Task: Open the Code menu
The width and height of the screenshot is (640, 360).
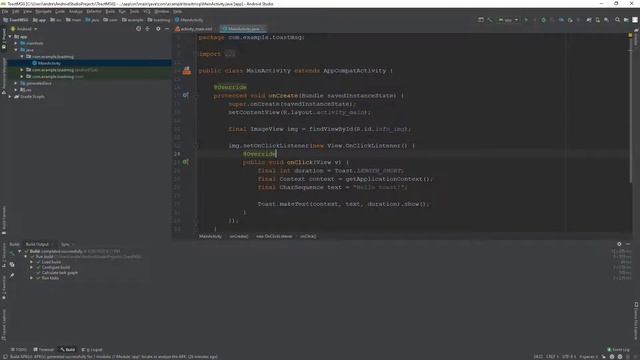Action: pos(60,11)
